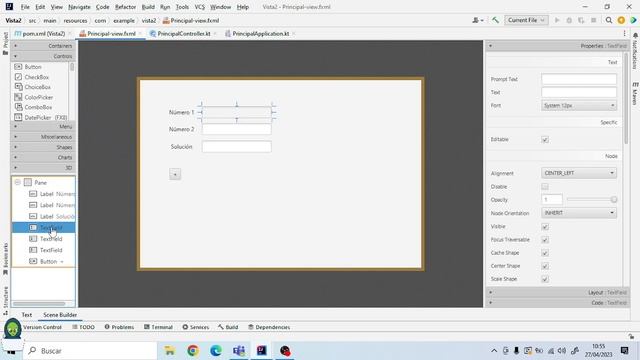This screenshot has width=640, height=360.
Task: Click the Build hammer icon in toolbar
Action: pyautogui.click(x=496, y=20)
